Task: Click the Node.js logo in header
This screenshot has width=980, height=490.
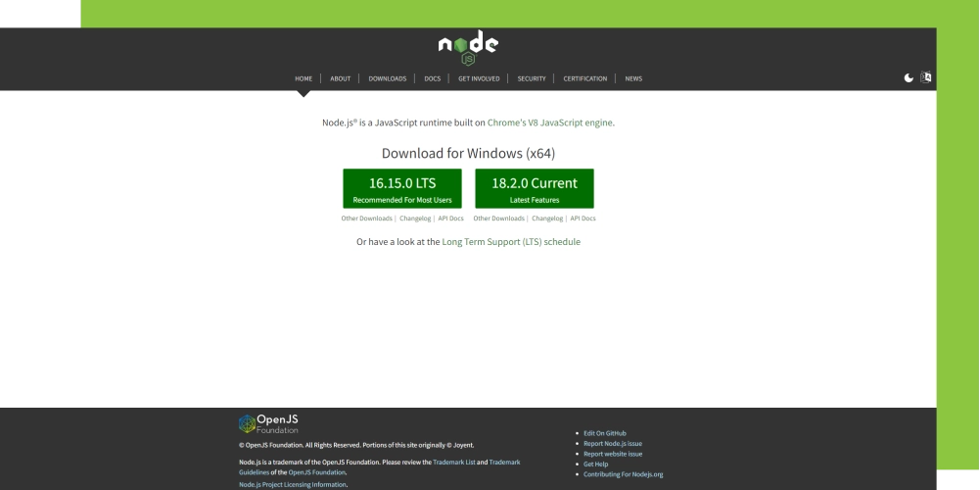Action: (468, 48)
